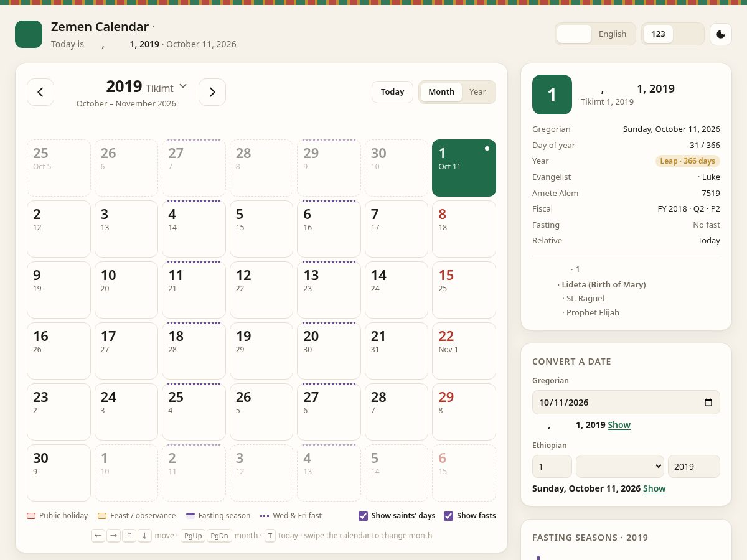Click the T key hint
747x560 pixels.
pyautogui.click(x=270, y=536)
